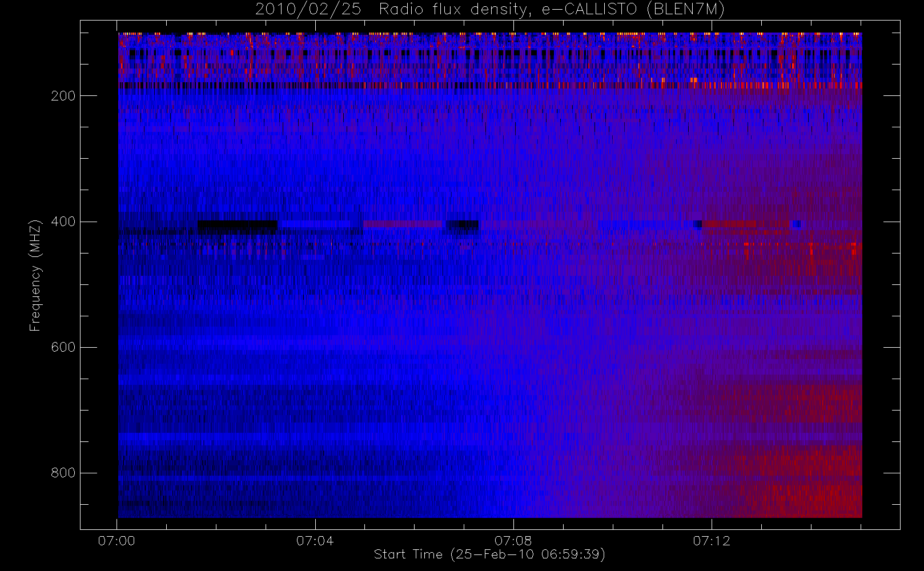The height and width of the screenshot is (571, 924).
Task: Click the 600 frequency tick label
Action: coord(63,347)
